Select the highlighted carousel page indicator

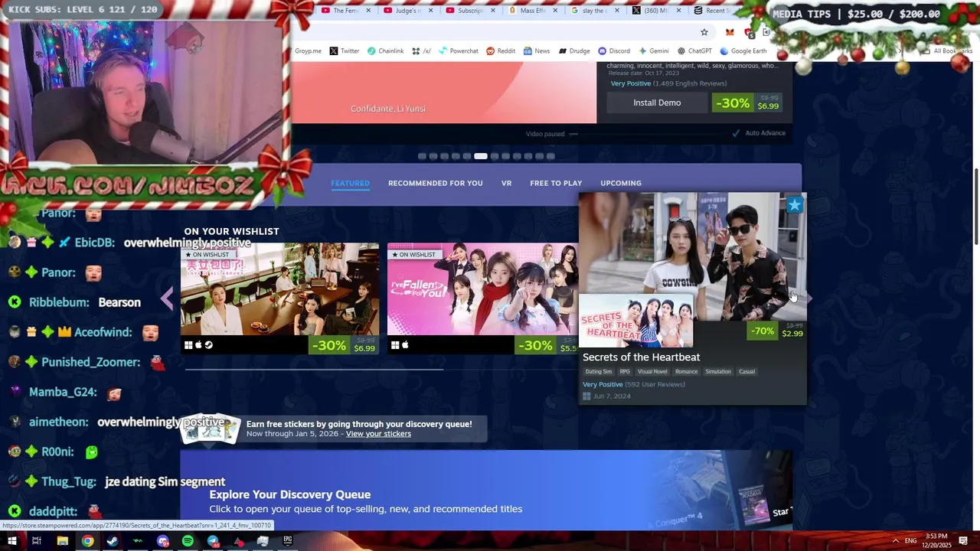[480, 156]
